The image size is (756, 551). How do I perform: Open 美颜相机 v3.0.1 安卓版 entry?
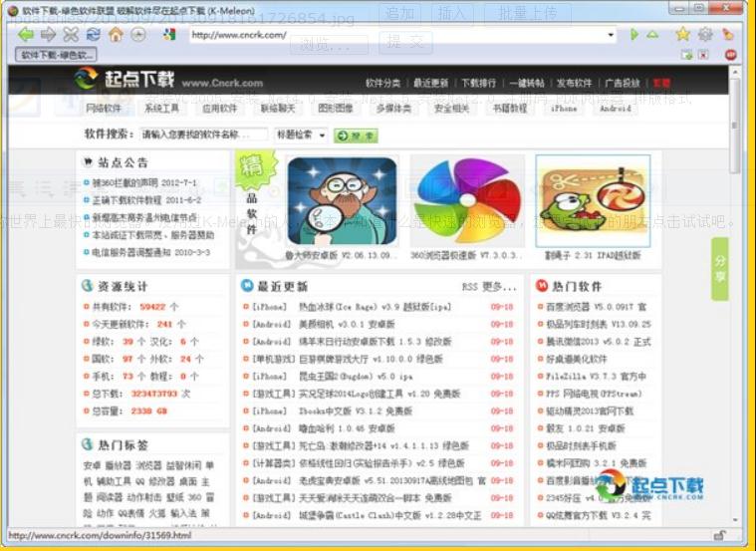coord(347,324)
